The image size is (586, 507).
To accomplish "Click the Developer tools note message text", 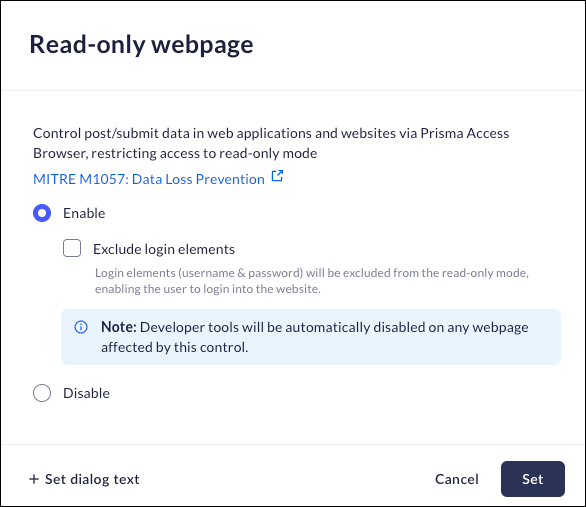I will click(x=315, y=337).
